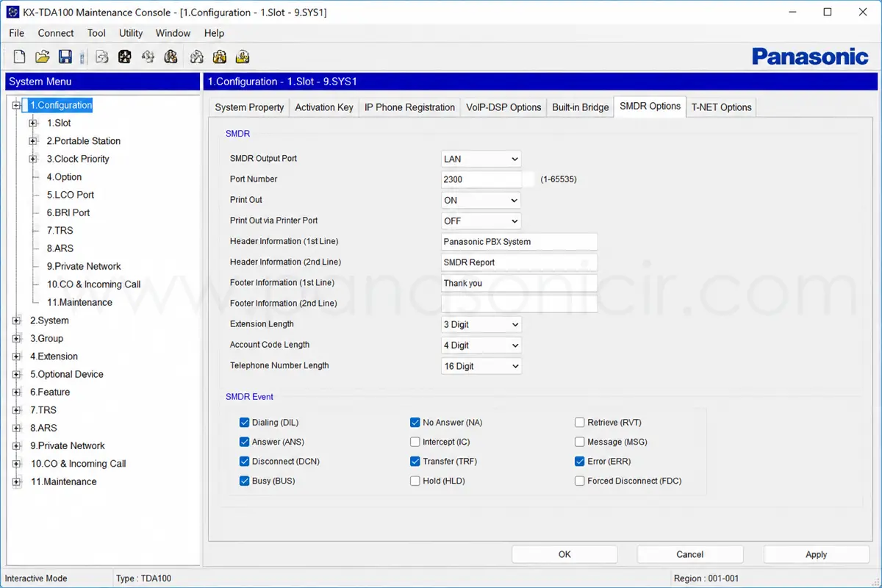
Task: Enable the Hold (HLD) event checkbox
Action: (415, 481)
